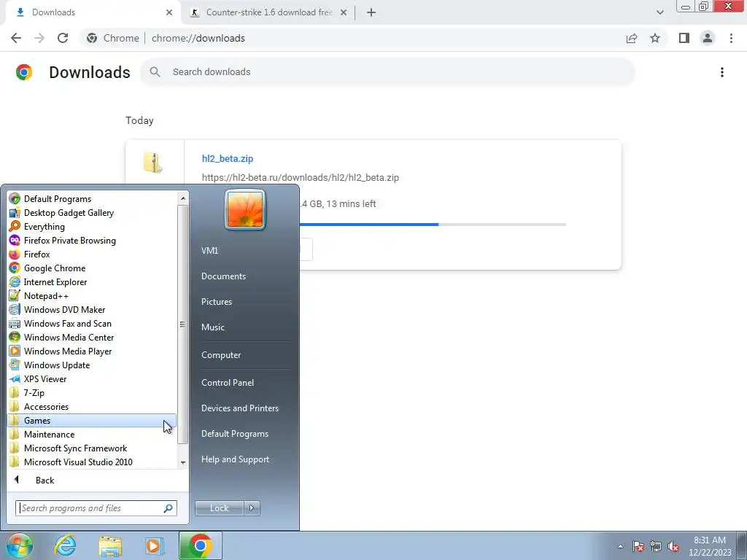The width and height of the screenshot is (747, 560).
Task: Open Control Panel from the Start menu
Action: [x=228, y=382]
